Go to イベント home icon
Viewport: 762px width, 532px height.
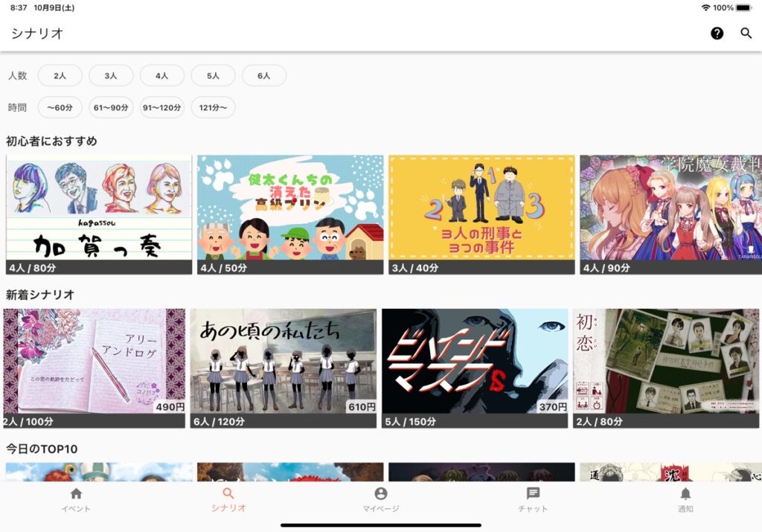pos(76,499)
